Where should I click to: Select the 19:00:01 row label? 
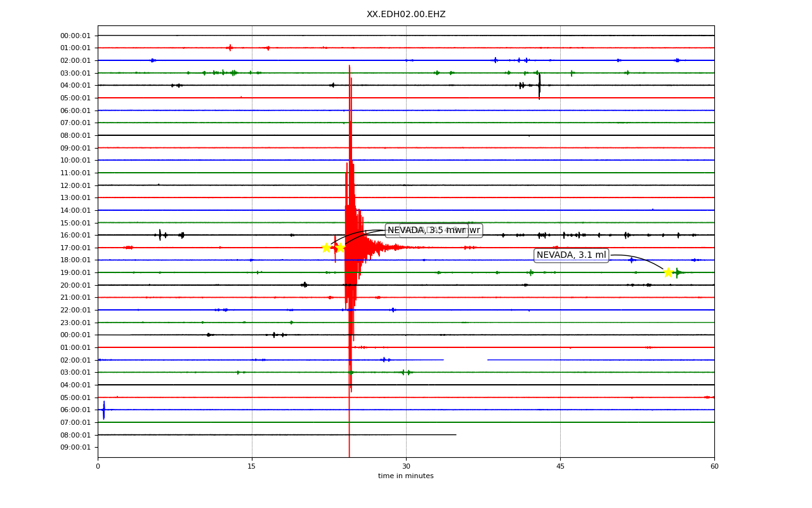point(76,272)
